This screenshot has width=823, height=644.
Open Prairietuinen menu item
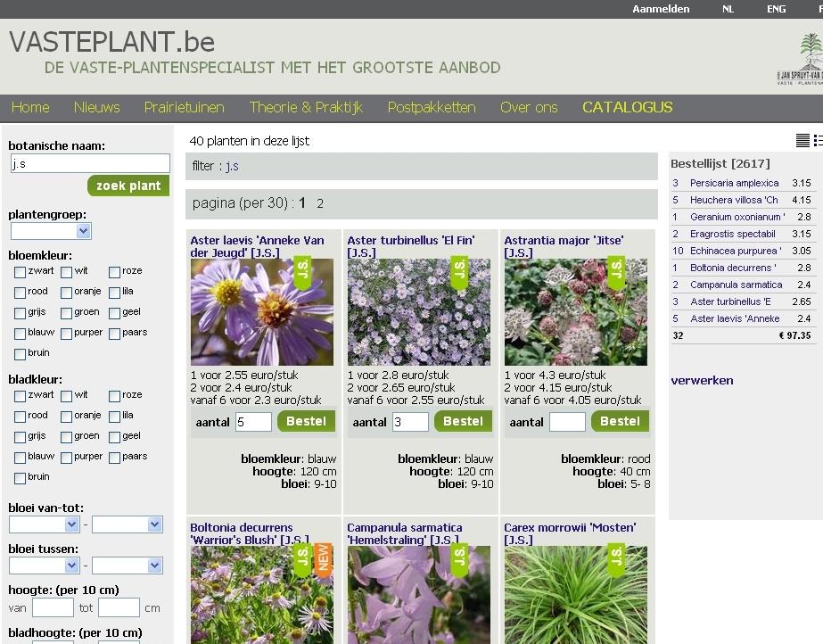pyautogui.click(x=185, y=108)
